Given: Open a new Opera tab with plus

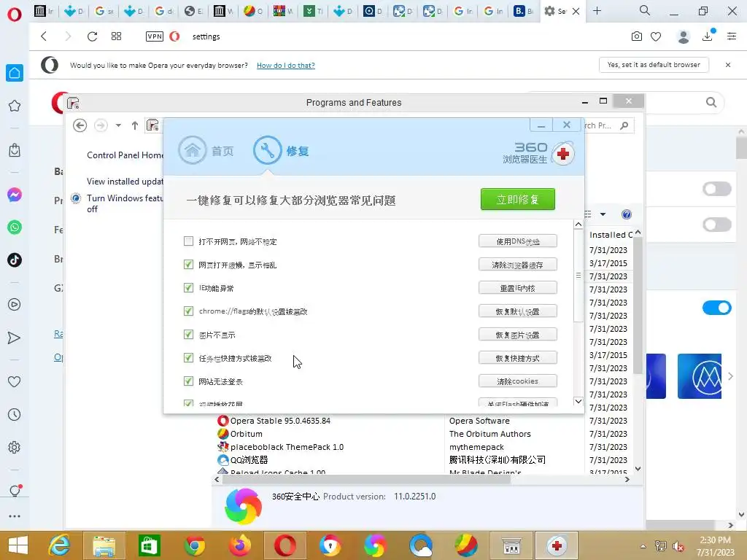Looking at the screenshot, I should click(597, 10).
